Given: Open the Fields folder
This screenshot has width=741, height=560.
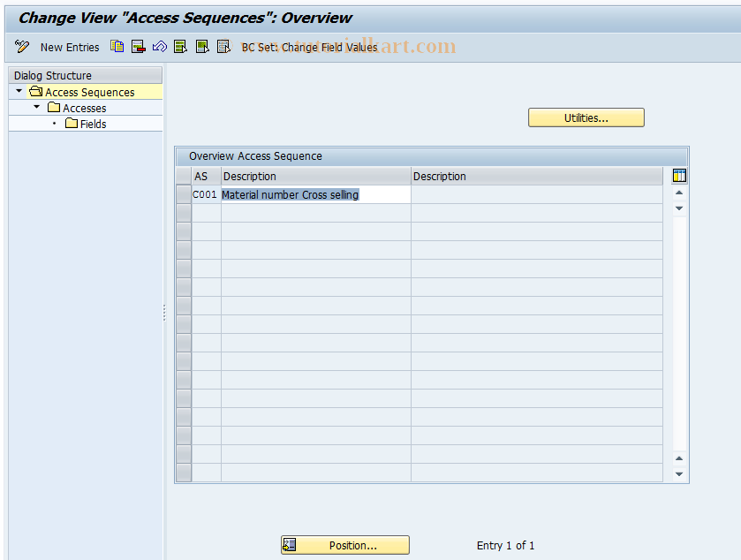Looking at the screenshot, I should [x=93, y=124].
